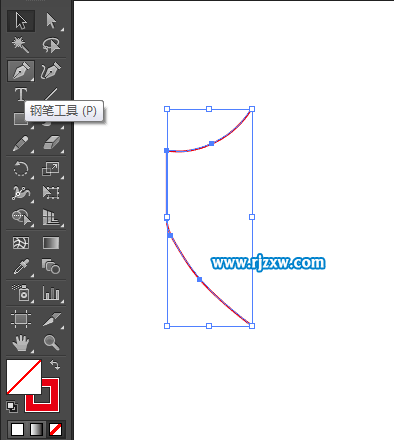Viewport: 394px width, 440px height.
Task: Activate the Gradient tool
Action: 51,243
